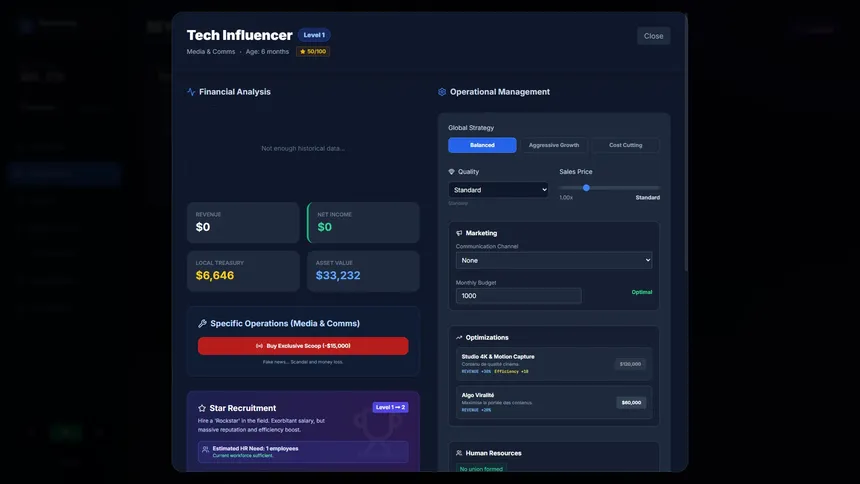This screenshot has height=484, width=860.
Task: Click the Financial Analysis pulse icon
Action: (191, 92)
